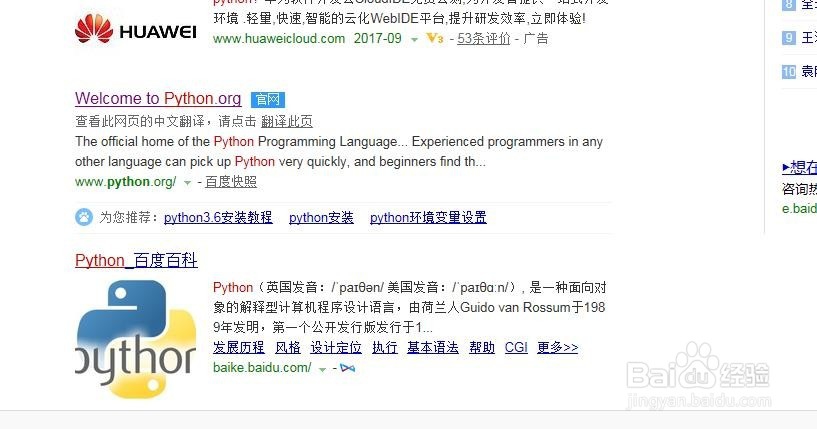Viewport: 817px width, 429px height.
Task: Open baike.baidu.com/ green URL
Action: click(x=262, y=367)
